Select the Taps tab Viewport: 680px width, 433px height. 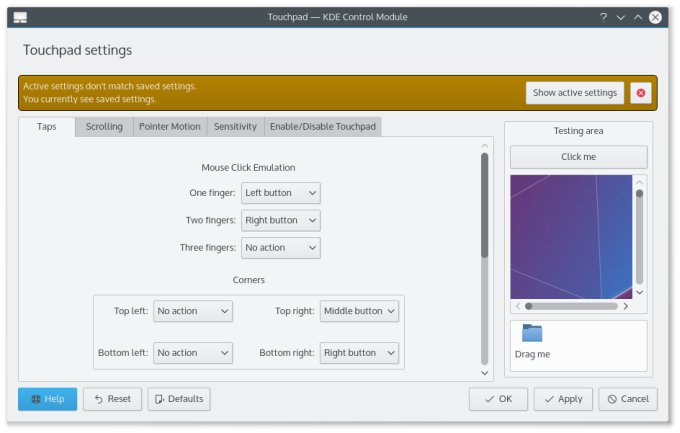point(47,127)
